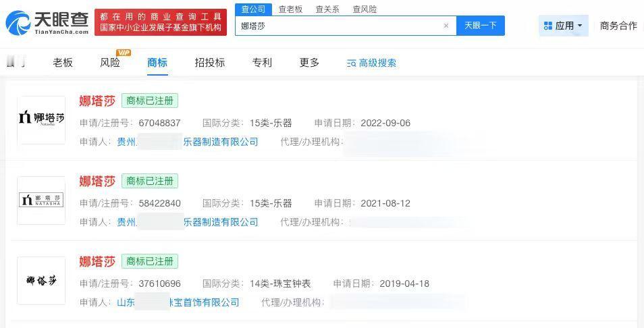Open trademark thumbnail for registration 37610696

click(x=41, y=281)
